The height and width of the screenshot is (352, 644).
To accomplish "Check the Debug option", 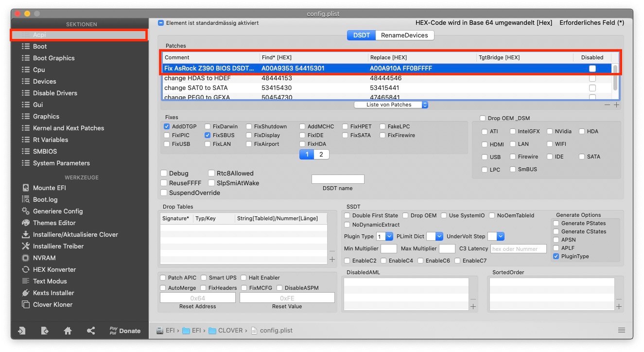I will 164,174.
